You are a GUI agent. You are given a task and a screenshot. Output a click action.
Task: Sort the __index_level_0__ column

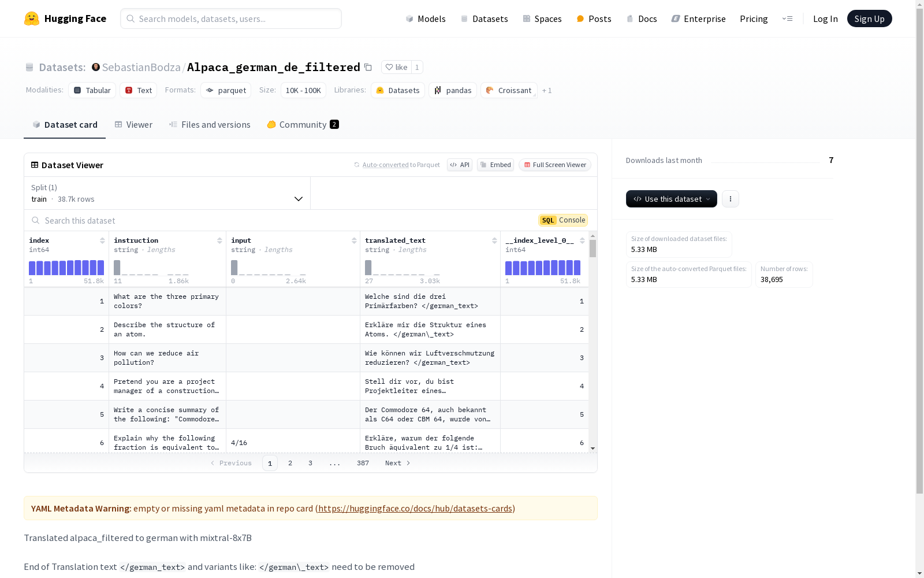pyautogui.click(x=582, y=240)
